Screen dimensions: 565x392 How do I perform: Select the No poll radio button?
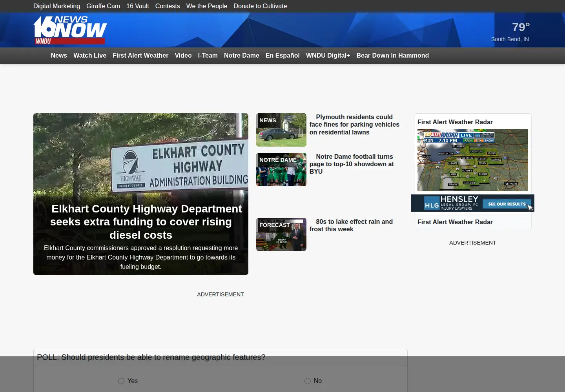308,381
